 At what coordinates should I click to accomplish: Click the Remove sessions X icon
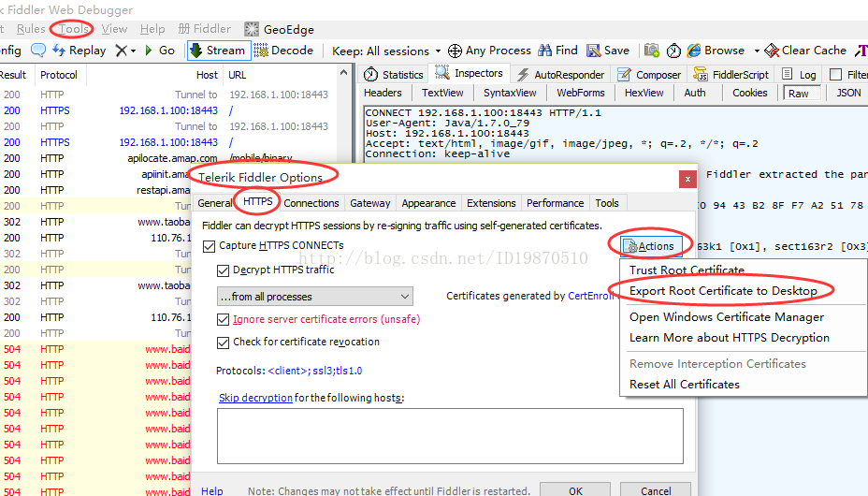coord(122,51)
